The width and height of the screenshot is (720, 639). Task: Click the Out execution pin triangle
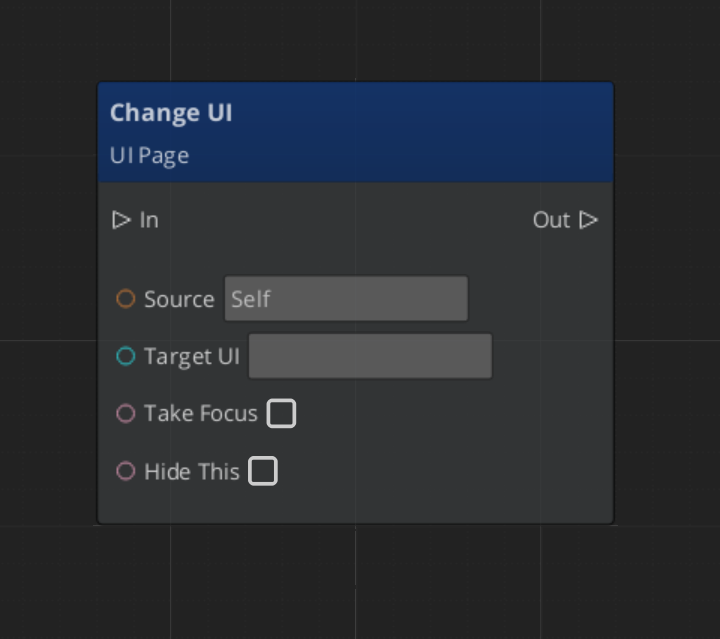589,220
